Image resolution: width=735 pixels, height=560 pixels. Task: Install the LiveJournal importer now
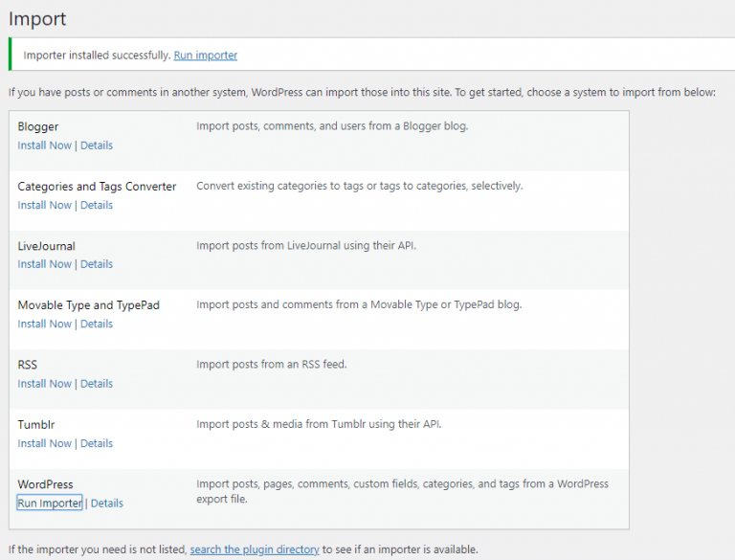[45, 264]
